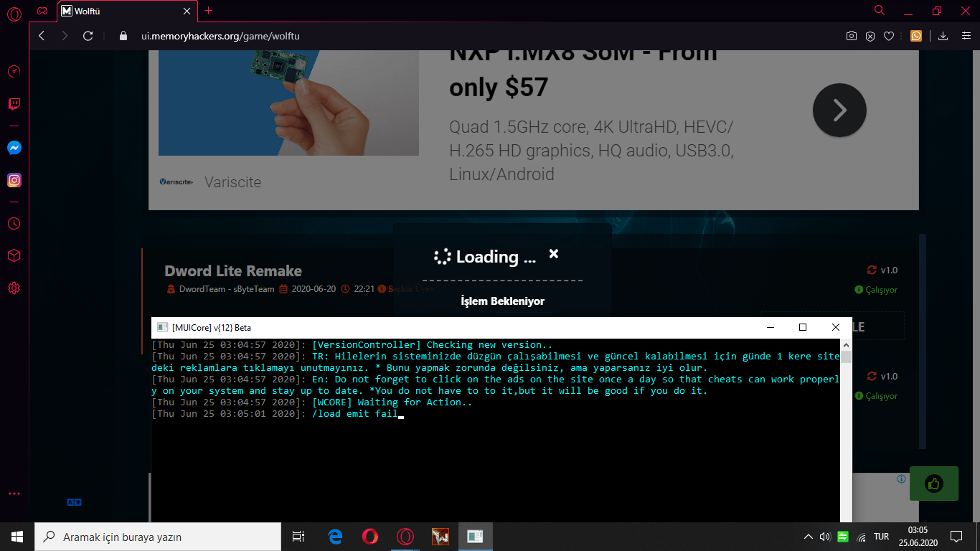980x551 pixels.
Task: Open a new tab with the plus button
Action: 209,11
